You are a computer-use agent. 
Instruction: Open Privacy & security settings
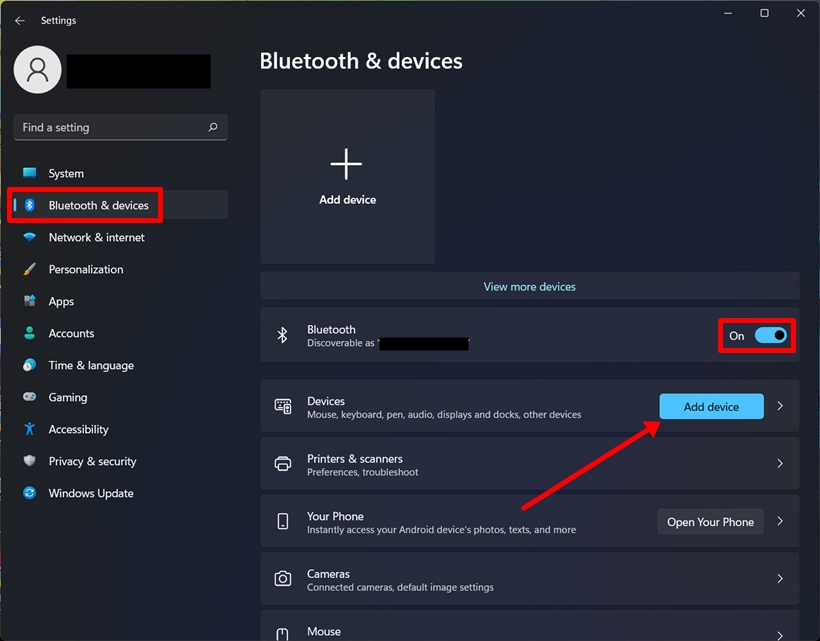[x=121, y=461]
